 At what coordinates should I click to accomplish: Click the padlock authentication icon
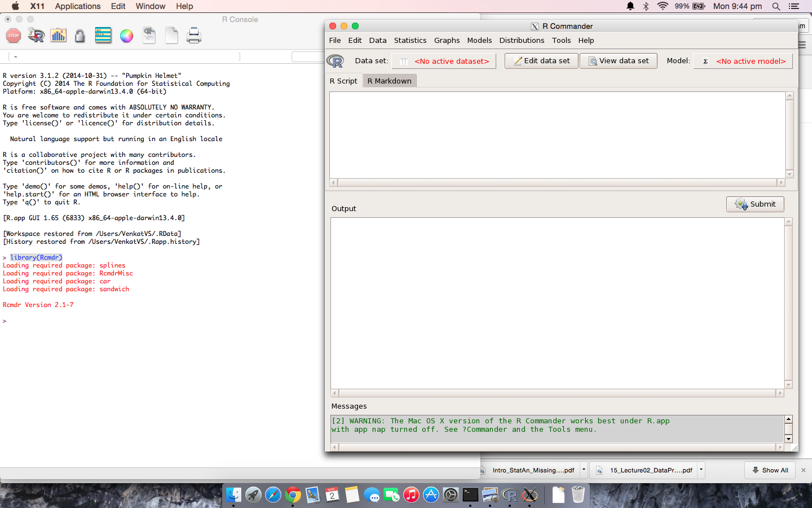(x=80, y=36)
